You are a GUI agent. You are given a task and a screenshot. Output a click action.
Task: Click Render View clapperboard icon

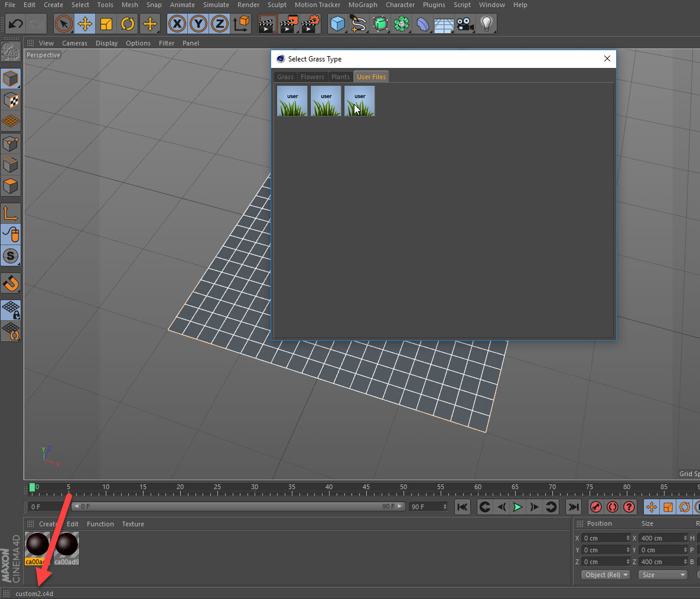click(x=268, y=24)
